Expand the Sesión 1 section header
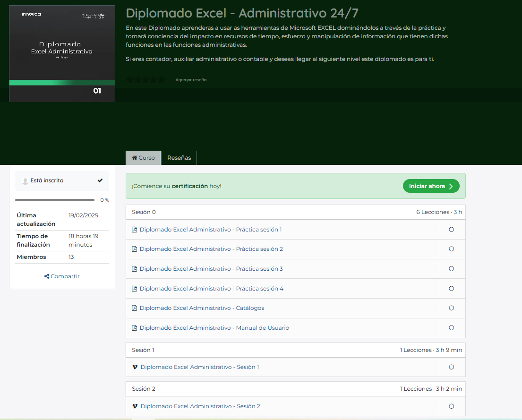The height and width of the screenshot is (420, 522). pyautogui.click(x=295, y=350)
